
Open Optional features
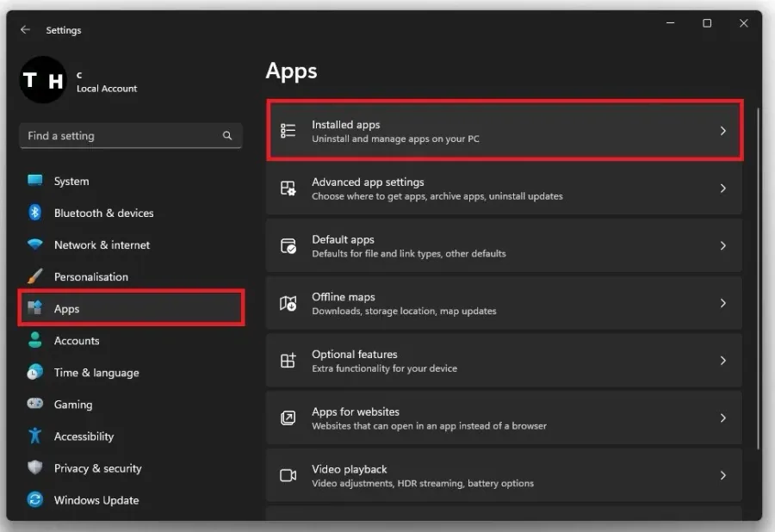click(504, 360)
